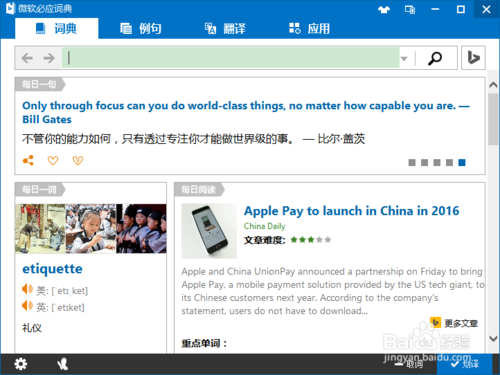Click the forward arrow in search bar
Viewport: 500px width, 375px height.
point(49,58)
